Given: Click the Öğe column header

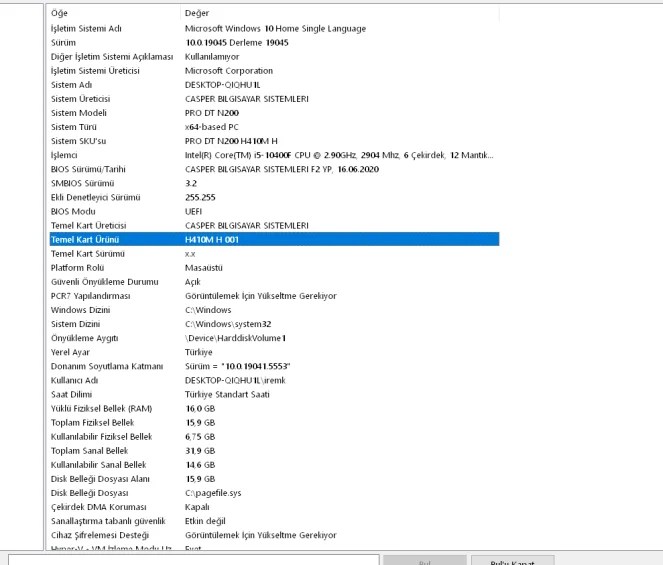Looking at the screenshot, I should (x=60, y=13).
